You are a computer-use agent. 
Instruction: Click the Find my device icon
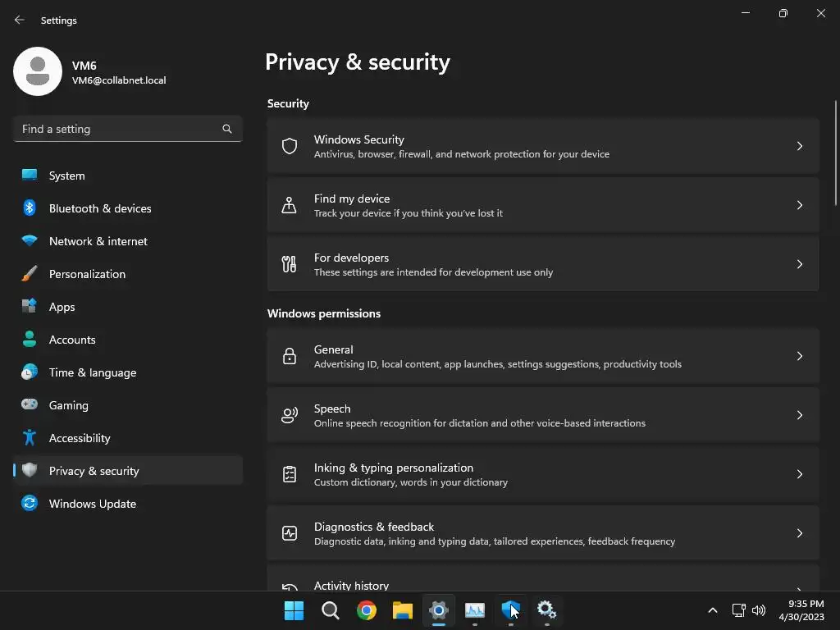pos(289,205)
